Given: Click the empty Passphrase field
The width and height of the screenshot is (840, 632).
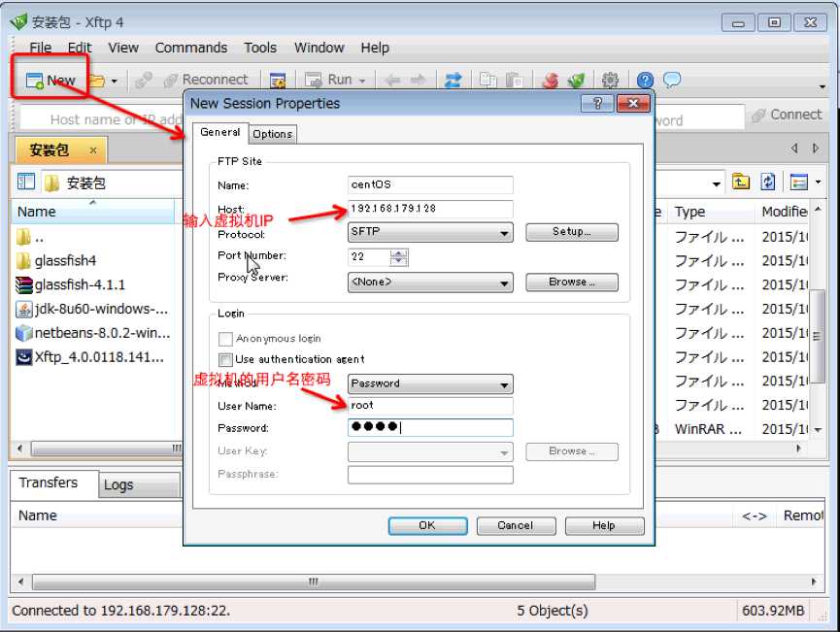Looking at the screenshot, I should click(x=430, y=475).
